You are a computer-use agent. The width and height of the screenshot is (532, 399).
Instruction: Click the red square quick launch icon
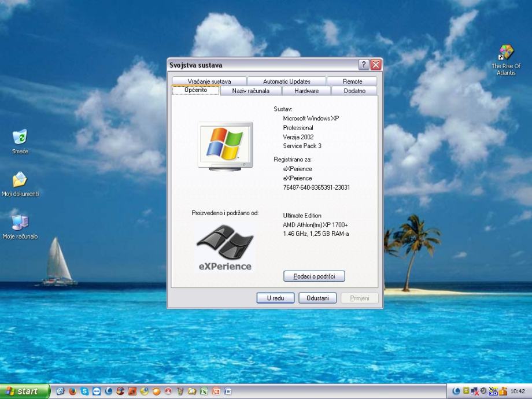pos(132,391)
